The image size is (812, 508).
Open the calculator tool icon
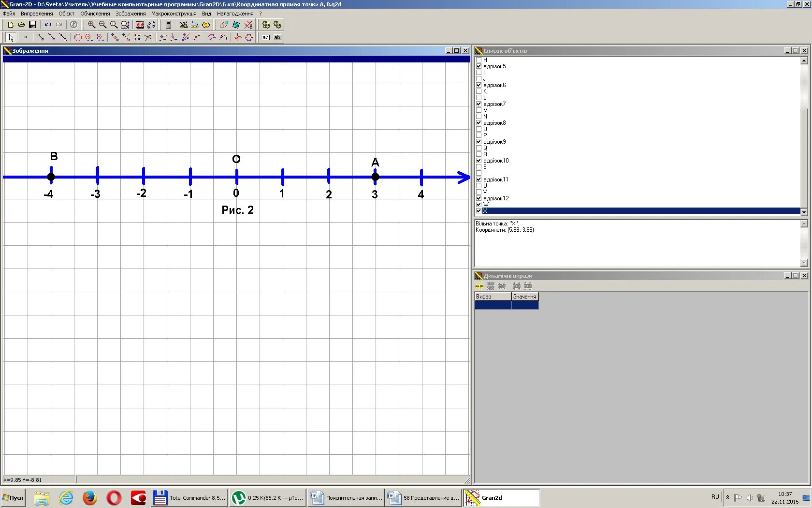coord(168,25)
